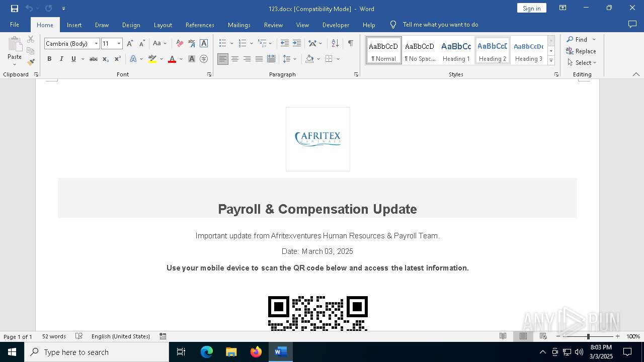Apply subscript formatting
This screenshot has width=644, height=362.
point(106,59)
